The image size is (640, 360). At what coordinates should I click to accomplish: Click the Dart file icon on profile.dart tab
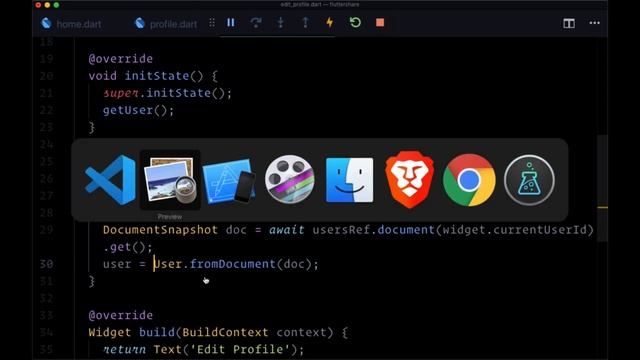coord(140,23)
